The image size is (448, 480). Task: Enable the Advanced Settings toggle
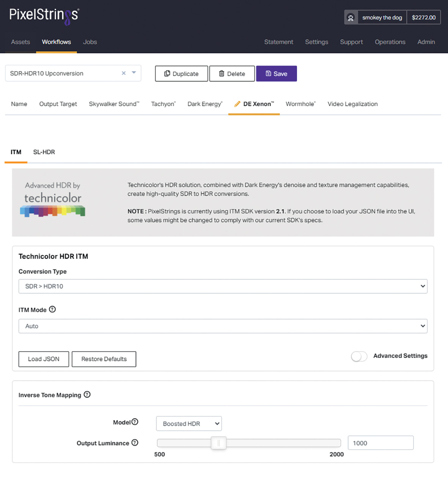click(359, 356)
